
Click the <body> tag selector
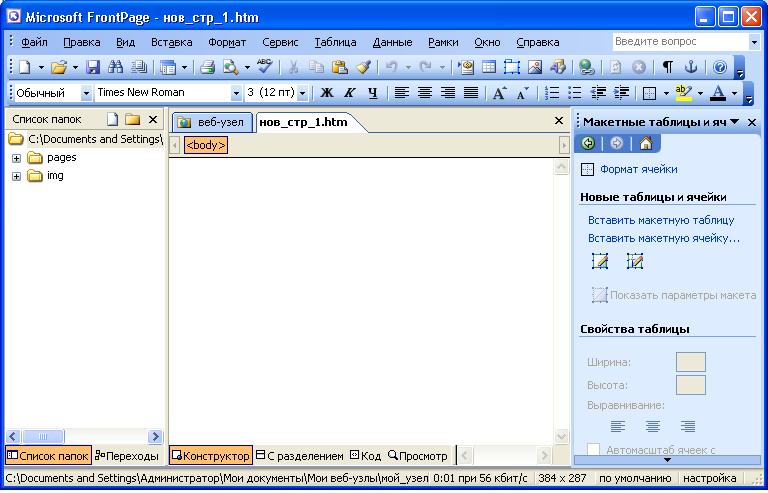click(x=206, y=145)
